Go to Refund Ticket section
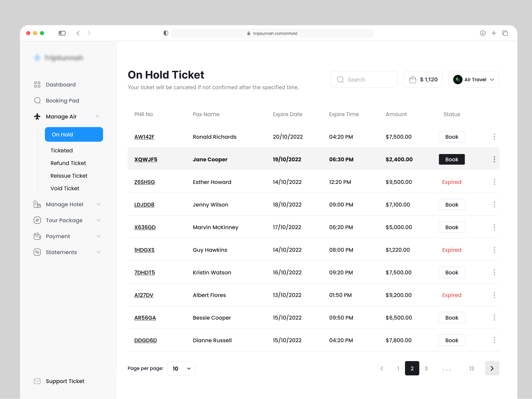 (68, 163)
